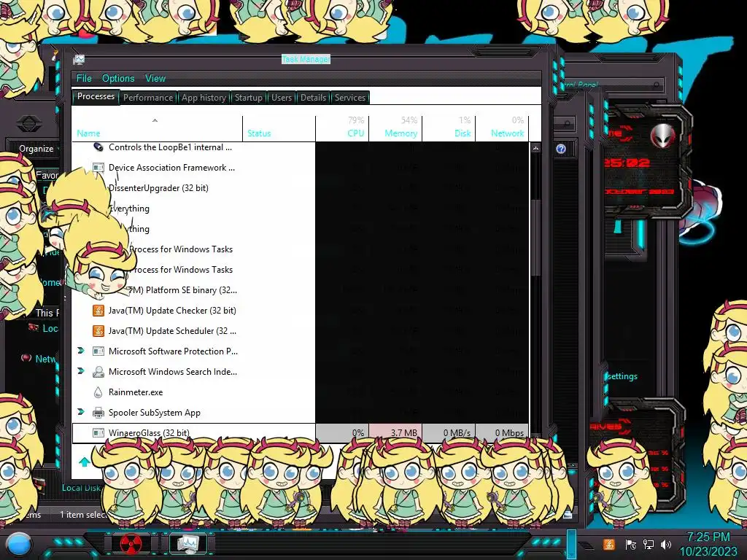Sort processes by Disk column
The width and height of the screenshot is (747, 560).
tap(449, 128)
